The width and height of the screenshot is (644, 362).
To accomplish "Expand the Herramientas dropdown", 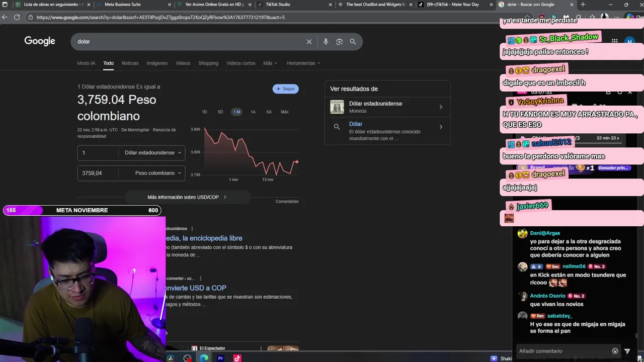I will click(303, 63).
